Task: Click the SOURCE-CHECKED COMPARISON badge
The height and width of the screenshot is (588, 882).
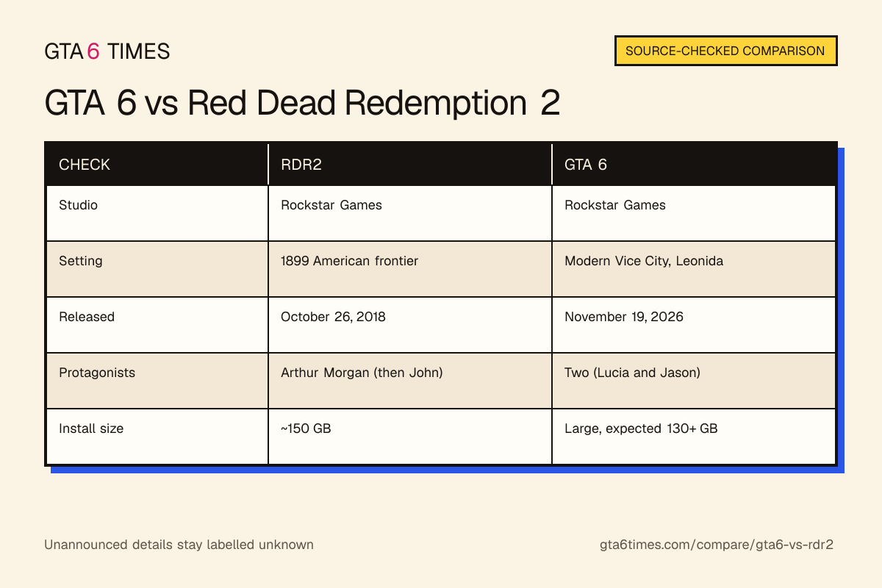Action: [725, 51]
